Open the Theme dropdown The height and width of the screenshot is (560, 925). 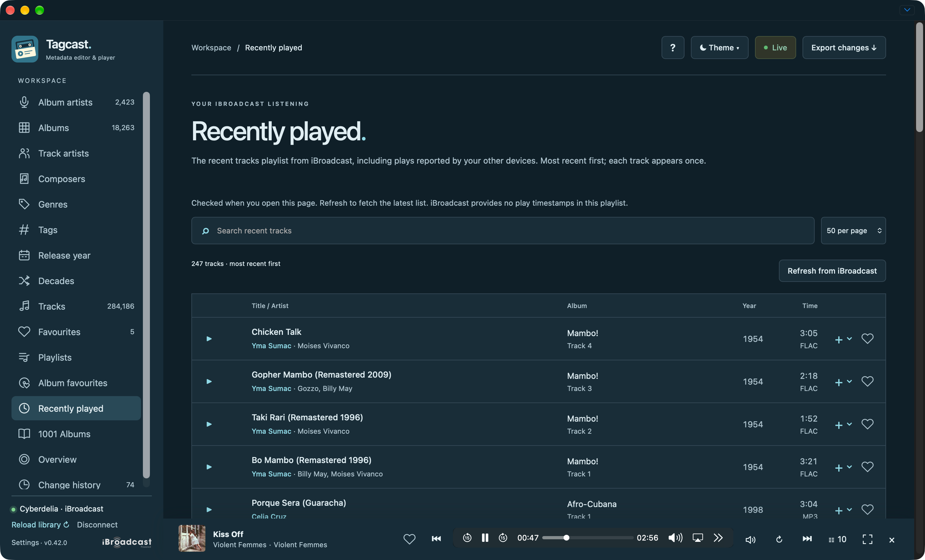(719, 48)
